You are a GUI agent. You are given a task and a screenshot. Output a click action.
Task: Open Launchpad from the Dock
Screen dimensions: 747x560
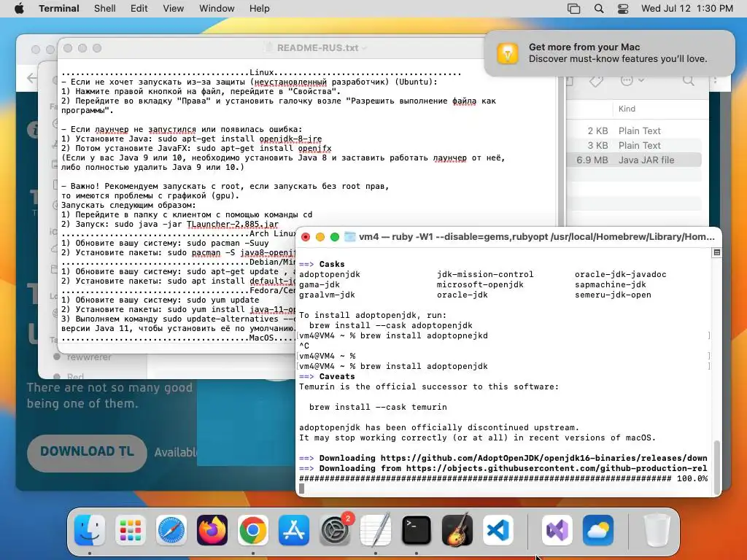click(131, 530)
